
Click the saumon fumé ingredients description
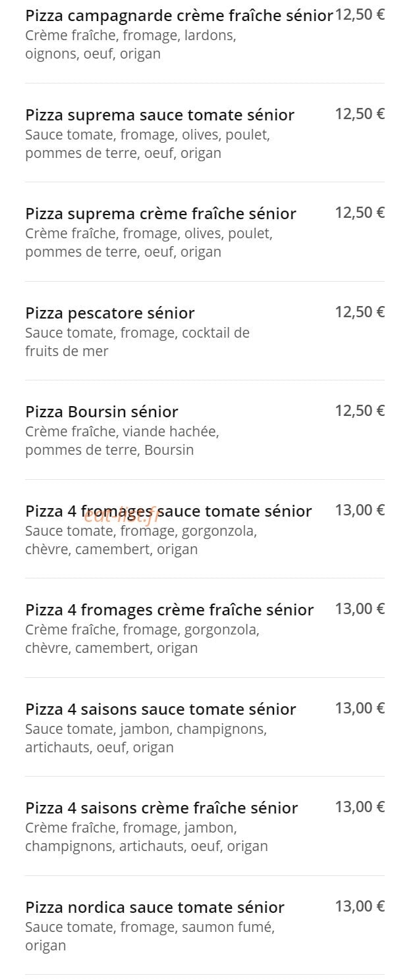point(150,937)
